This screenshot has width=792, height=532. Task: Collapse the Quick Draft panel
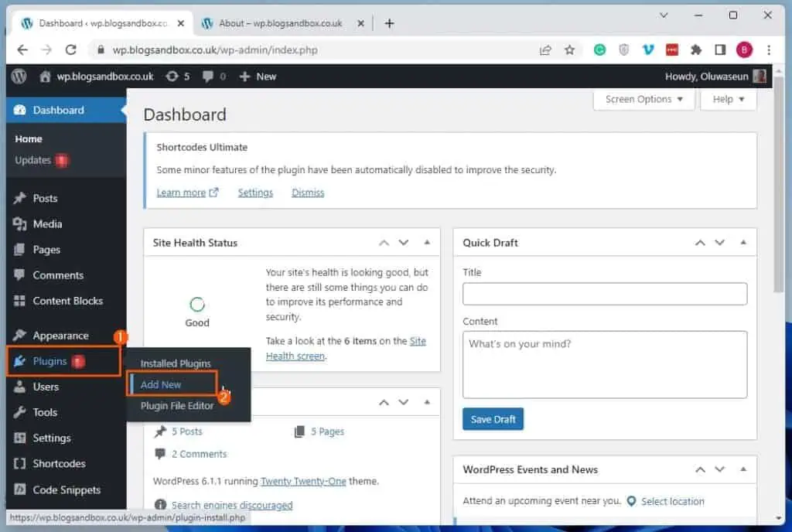pyautogui.click(x=743, y=243)
